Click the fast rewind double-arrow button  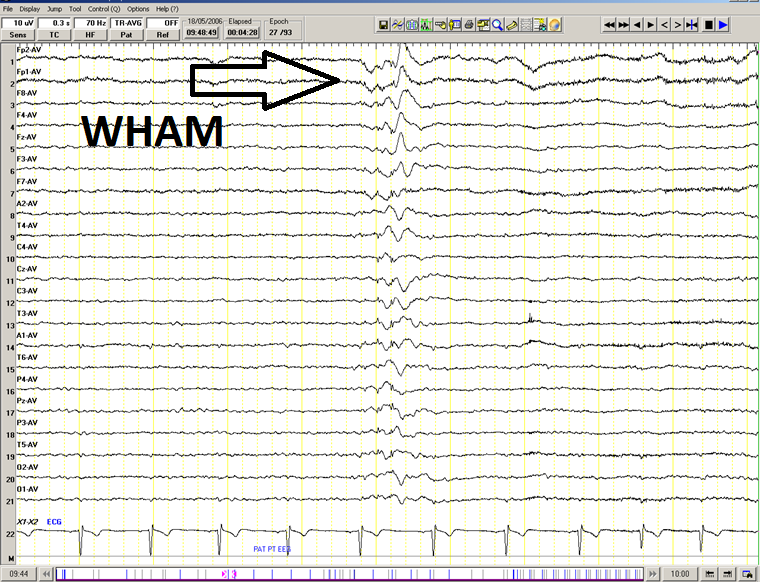(609, 25)
